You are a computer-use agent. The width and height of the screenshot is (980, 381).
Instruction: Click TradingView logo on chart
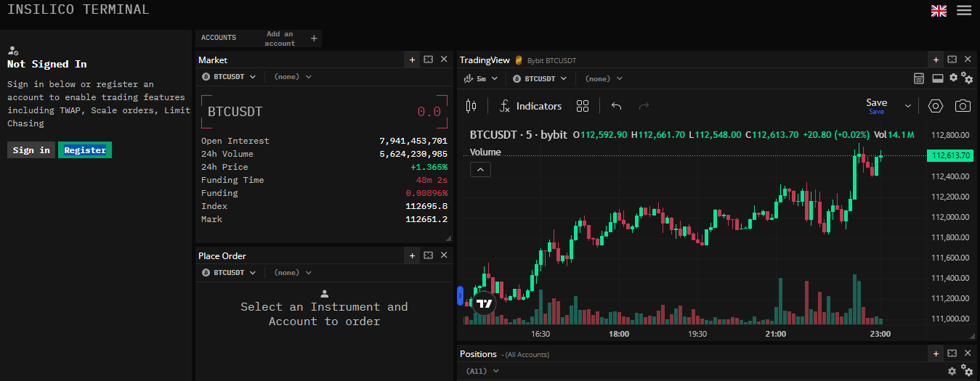(x=485, y=304)
